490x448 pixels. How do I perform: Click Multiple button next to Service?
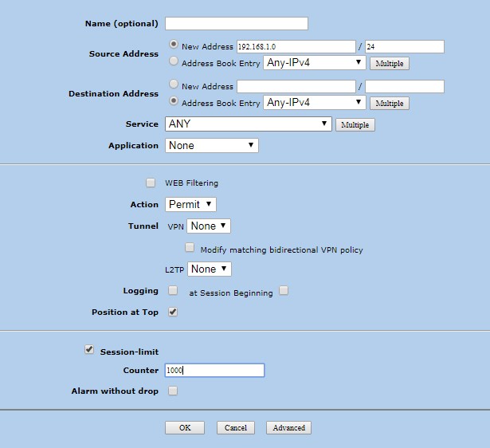click(355, 124)
